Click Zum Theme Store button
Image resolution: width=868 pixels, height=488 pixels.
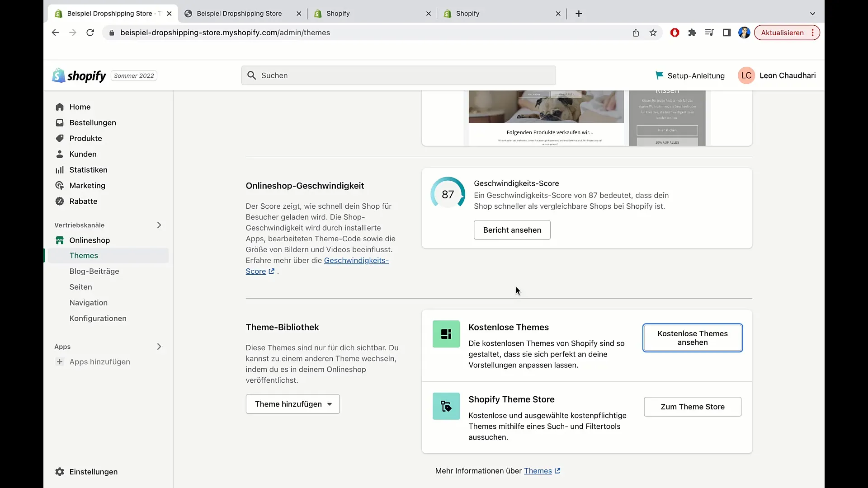[693, 406]
